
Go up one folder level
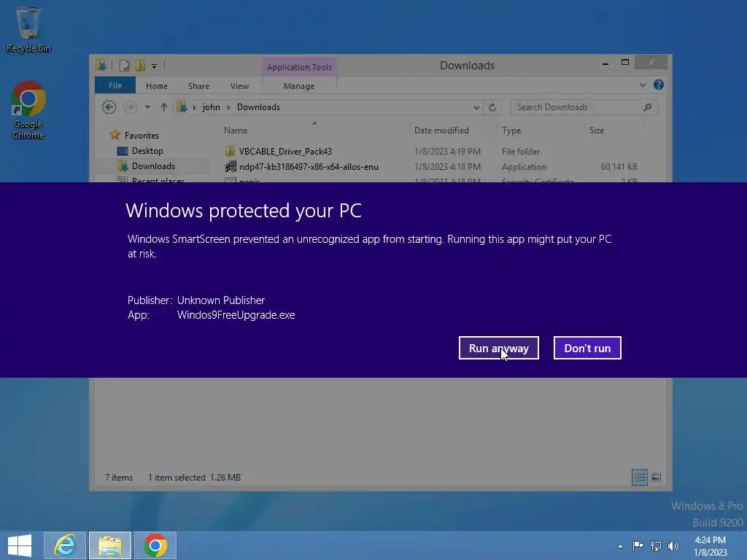tap(164, 107)
